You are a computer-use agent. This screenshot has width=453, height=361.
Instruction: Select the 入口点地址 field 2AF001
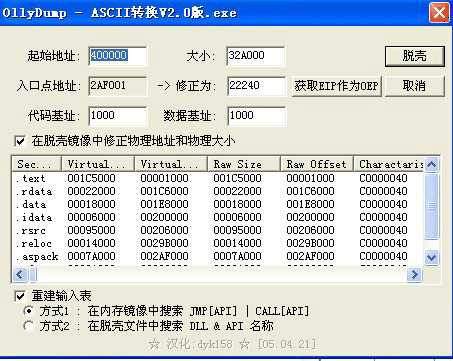coord(117,86)
